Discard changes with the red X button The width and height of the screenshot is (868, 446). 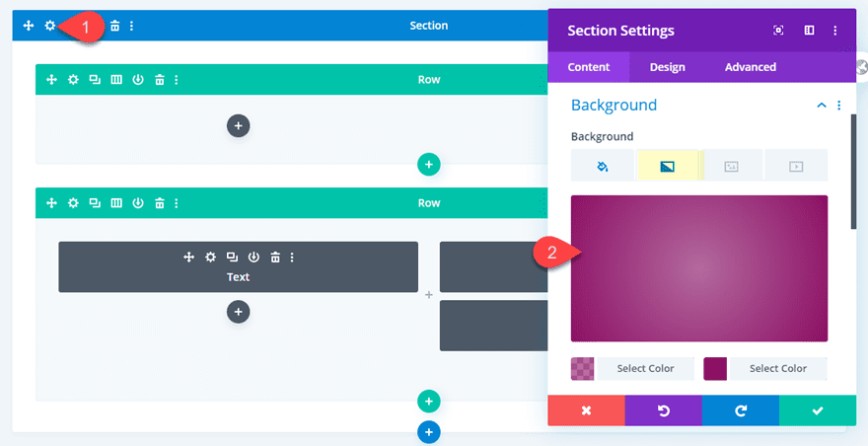click(586, 410)
